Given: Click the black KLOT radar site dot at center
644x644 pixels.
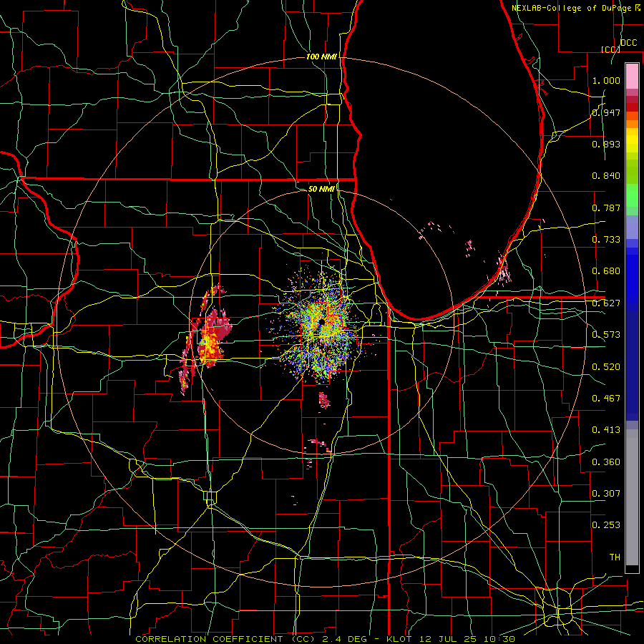Looking at the screenshot, I should point(321,322).
